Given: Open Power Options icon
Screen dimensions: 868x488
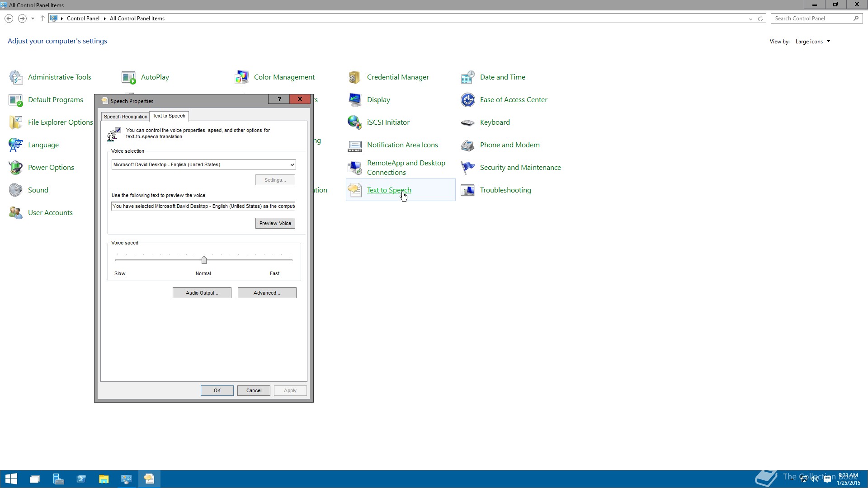Looking at the screenshot, I should tap(16, 168).
